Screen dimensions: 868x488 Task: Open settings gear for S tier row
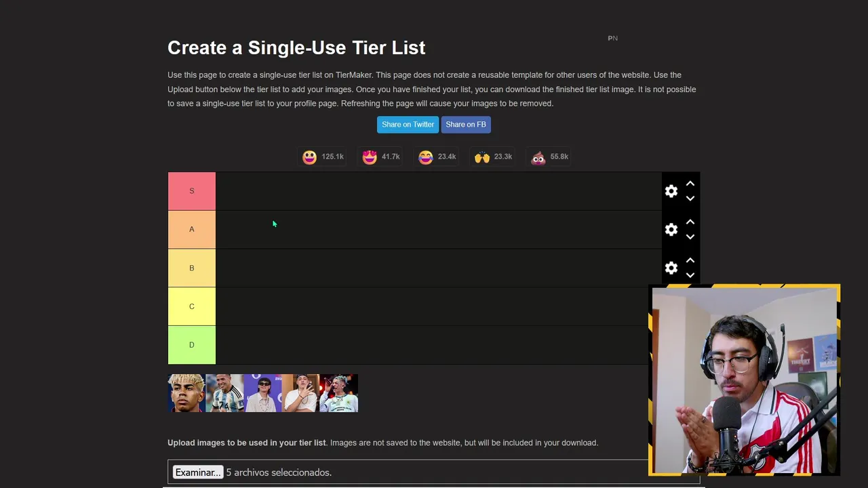point(671,191)
